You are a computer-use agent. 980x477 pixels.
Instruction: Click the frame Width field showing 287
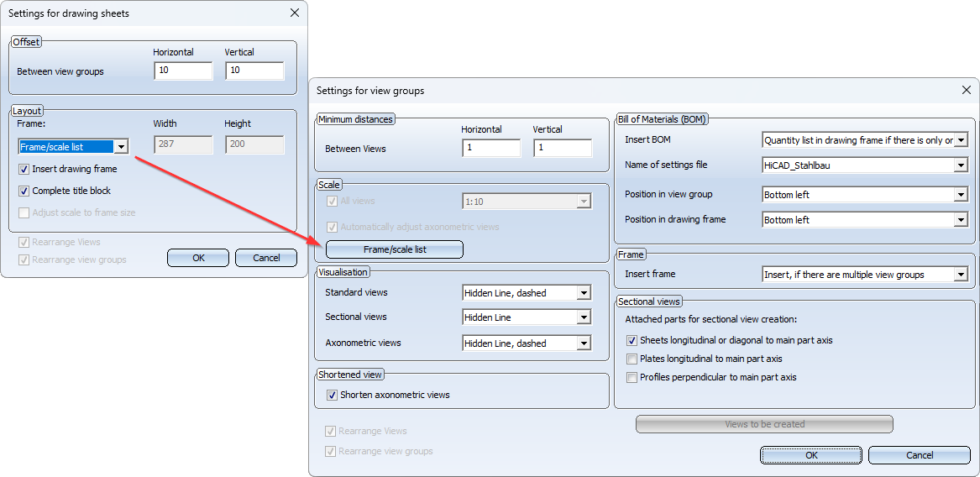pos(184,145)
